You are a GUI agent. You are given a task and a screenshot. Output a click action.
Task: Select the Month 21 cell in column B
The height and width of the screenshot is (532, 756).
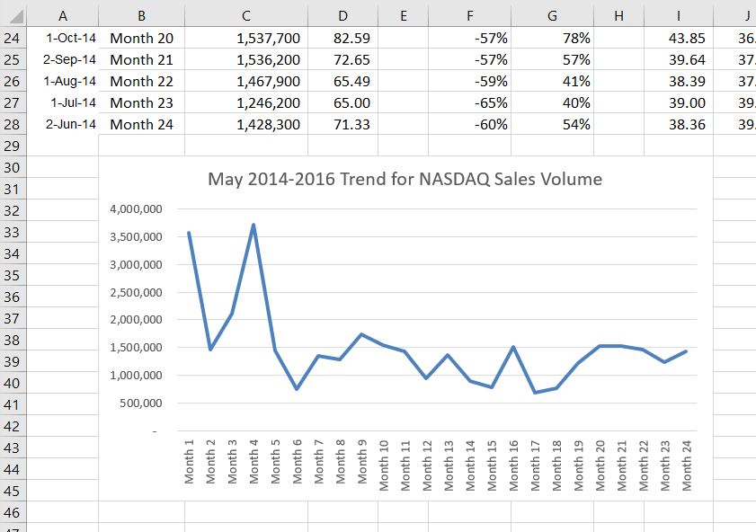[x=141, y=59]
